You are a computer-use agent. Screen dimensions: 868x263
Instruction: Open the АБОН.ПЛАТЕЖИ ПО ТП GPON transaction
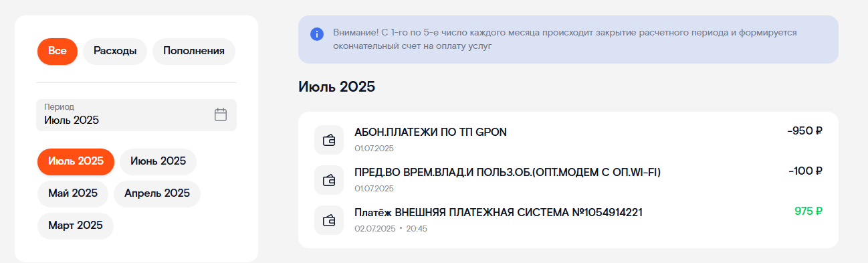568,140
